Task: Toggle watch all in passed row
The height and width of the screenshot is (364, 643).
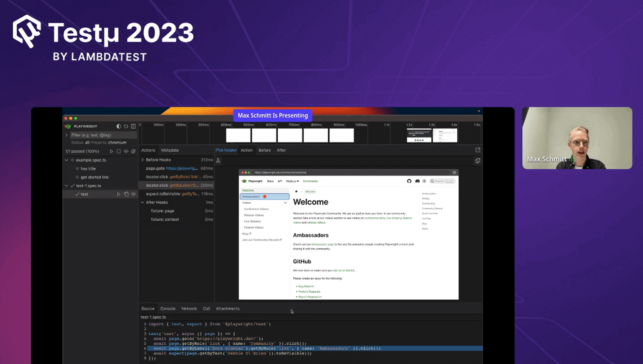Action: (126, 151)
